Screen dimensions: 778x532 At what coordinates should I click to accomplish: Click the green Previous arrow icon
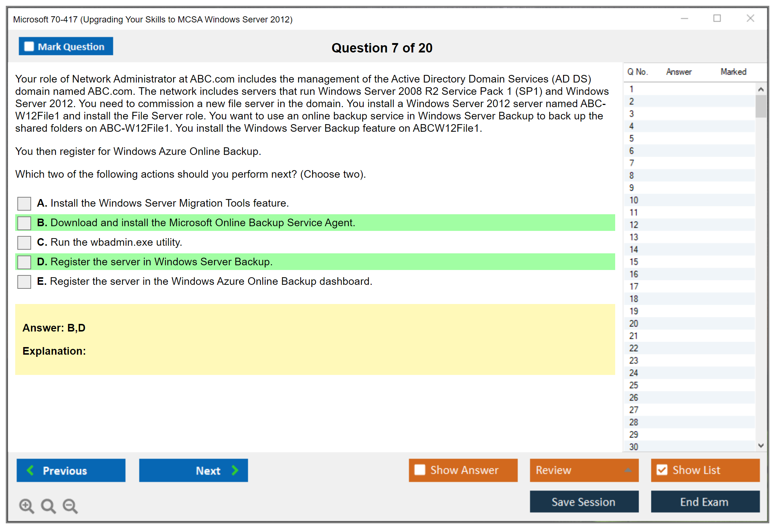(x=30, y=470)
